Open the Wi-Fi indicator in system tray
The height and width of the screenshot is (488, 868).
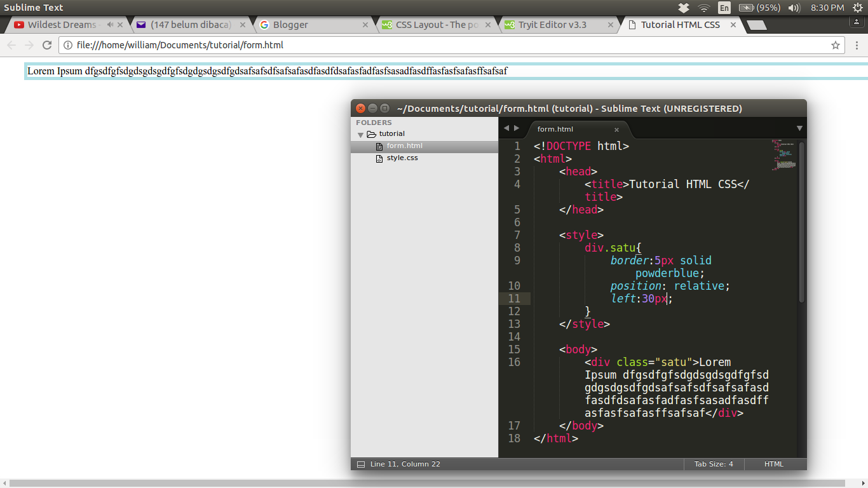tap(704, 7)
